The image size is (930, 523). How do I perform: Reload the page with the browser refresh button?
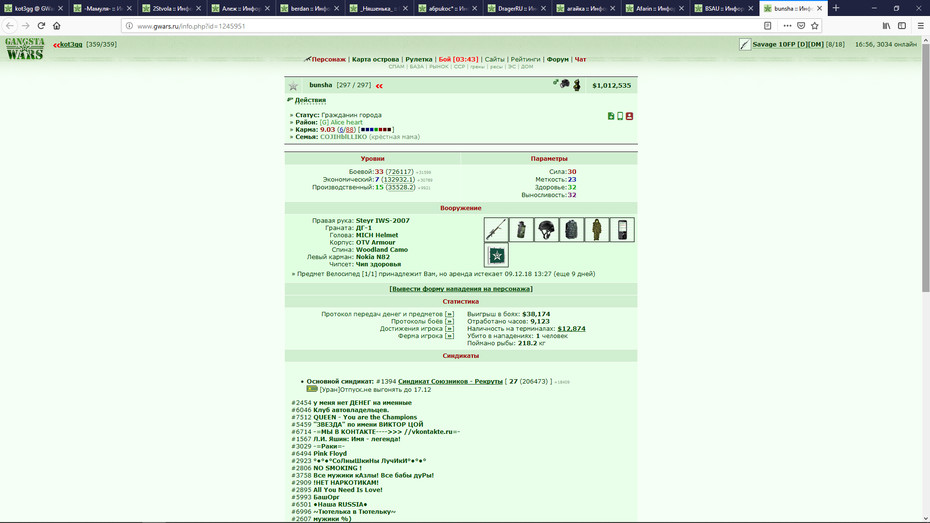[41, 25]
